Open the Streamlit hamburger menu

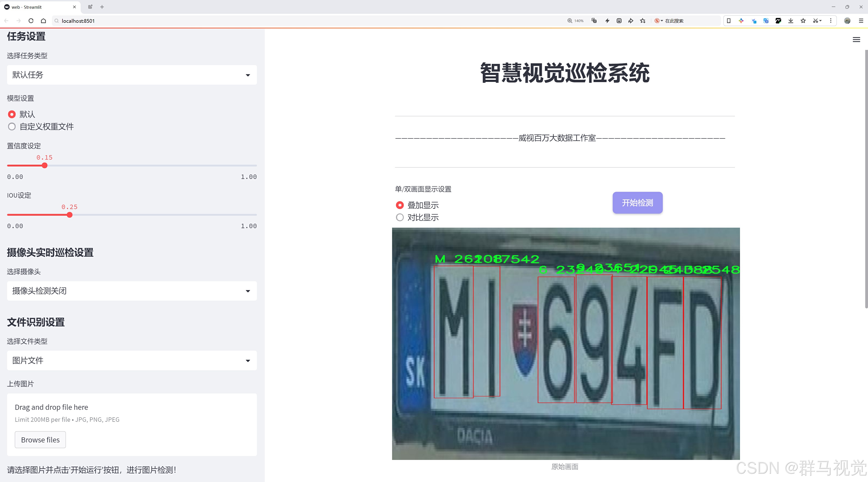pyautogui.click(x=856, y=40)
